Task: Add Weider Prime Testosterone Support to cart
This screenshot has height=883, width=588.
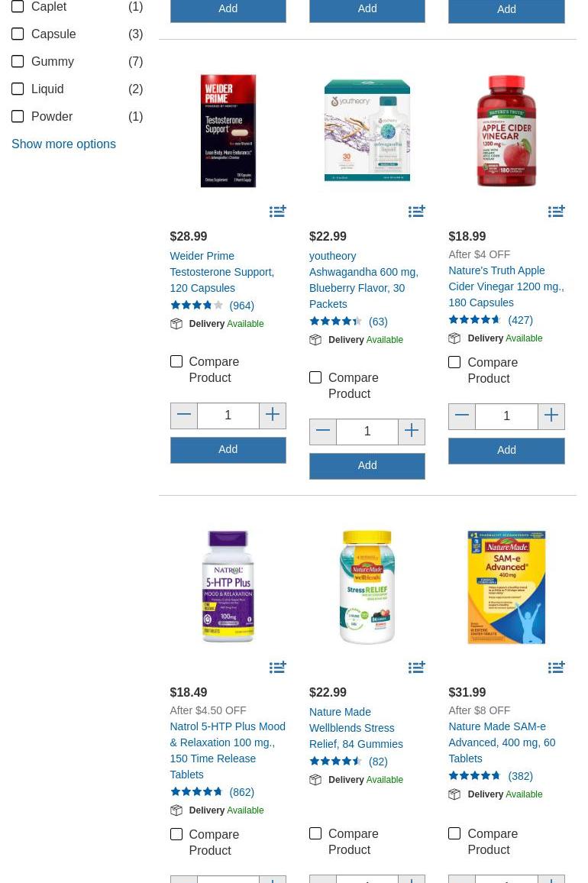Action: pos(228,449)
